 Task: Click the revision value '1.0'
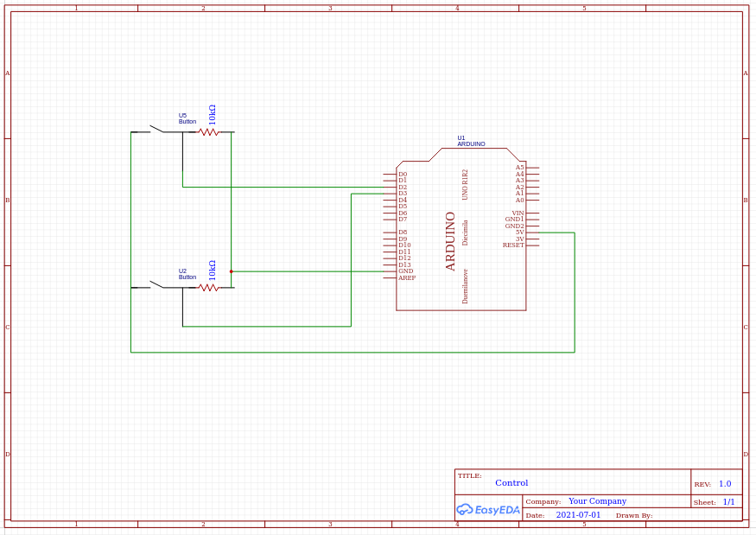725,484
